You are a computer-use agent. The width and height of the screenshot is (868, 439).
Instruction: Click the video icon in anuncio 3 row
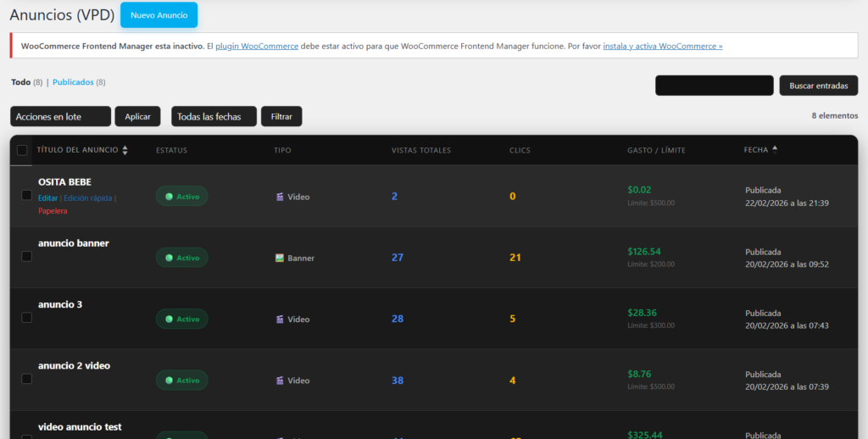(280, 320)
